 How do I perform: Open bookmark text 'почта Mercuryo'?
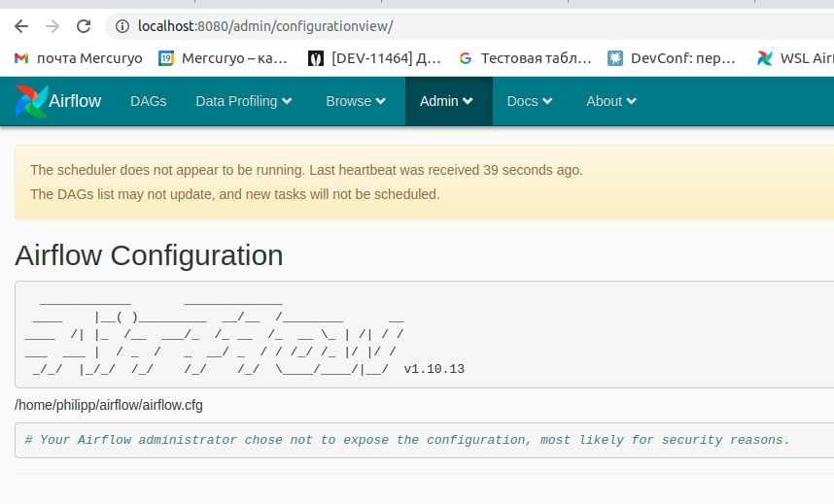[x=89, y=58]
